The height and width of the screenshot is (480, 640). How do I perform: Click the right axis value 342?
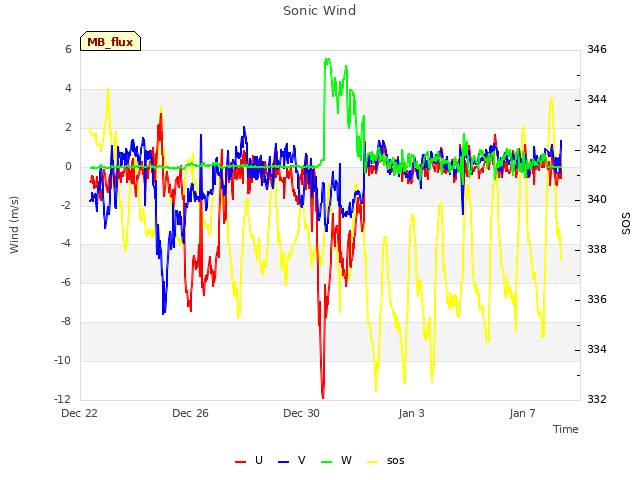tap(597, 149)
